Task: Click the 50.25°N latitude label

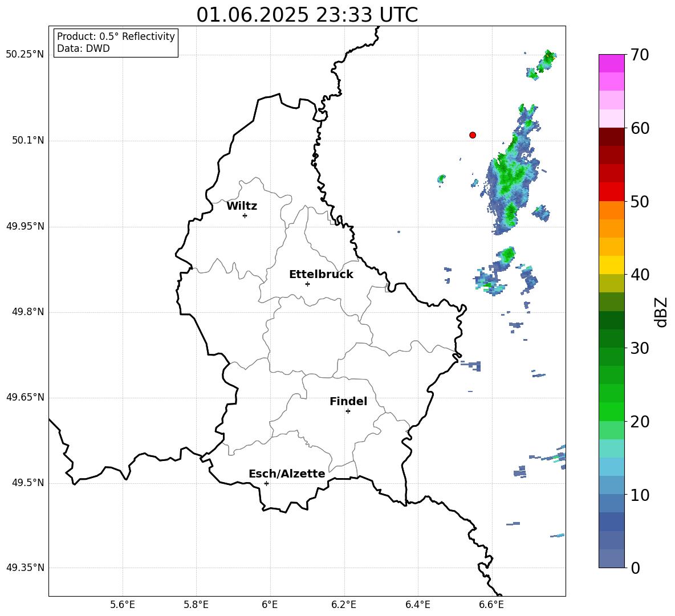Action: click(x=25, y=55)
